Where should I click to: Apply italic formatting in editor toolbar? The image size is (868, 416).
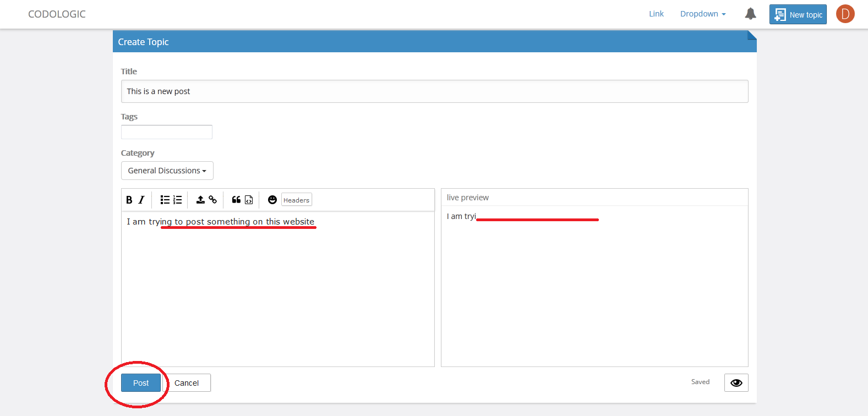pyautogui.click(x=141, y=200)
